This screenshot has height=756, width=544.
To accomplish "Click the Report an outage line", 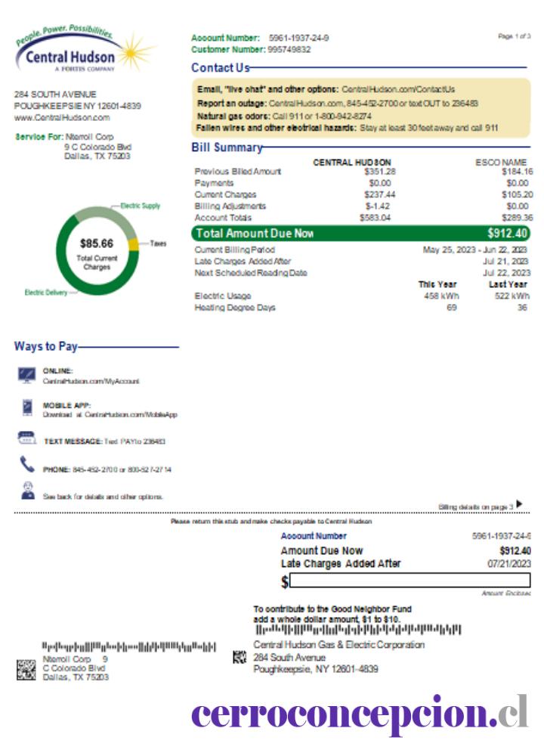I will tap(337, 103).
